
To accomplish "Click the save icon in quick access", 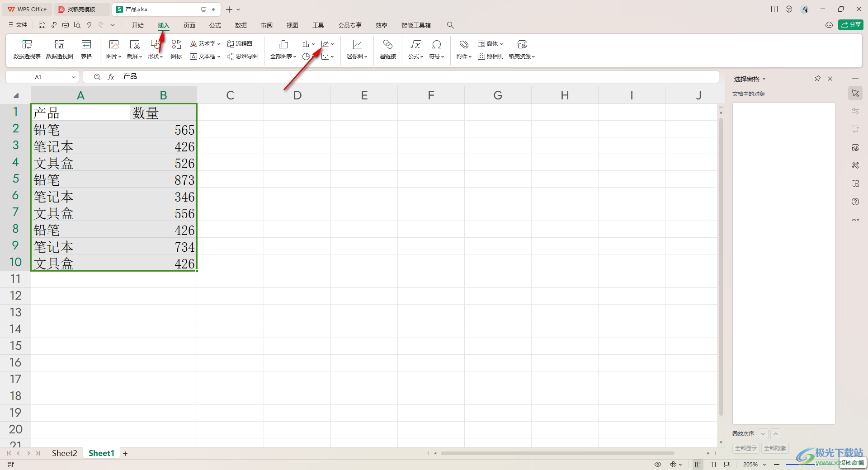I will point(42,25).
